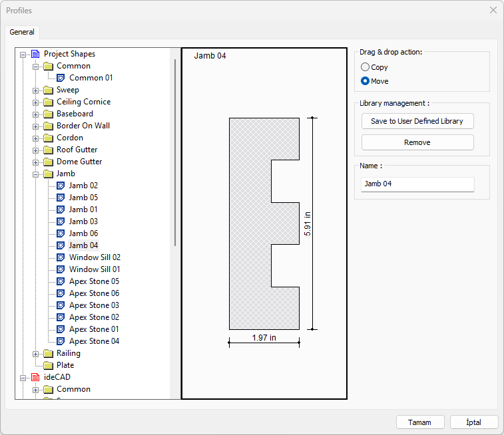Expand the Railing folder node

[36, 354]
